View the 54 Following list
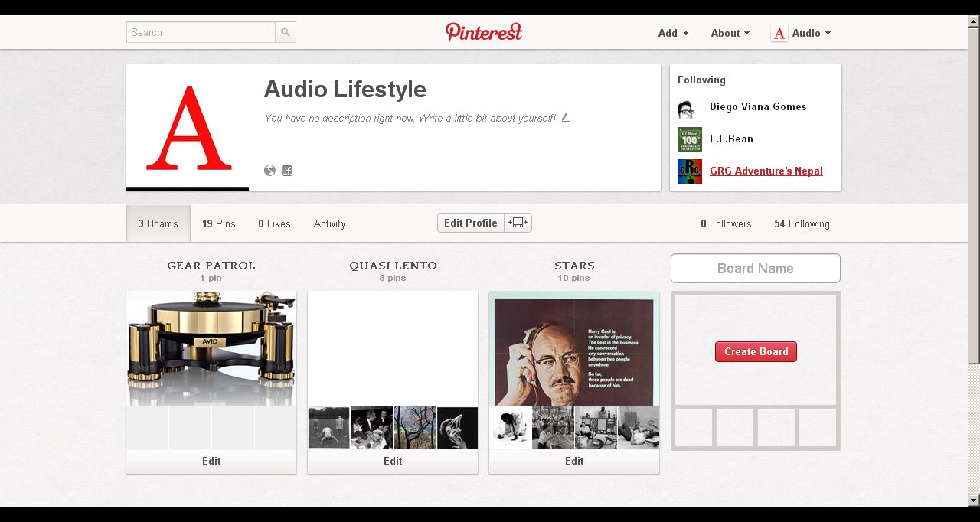 802,223
